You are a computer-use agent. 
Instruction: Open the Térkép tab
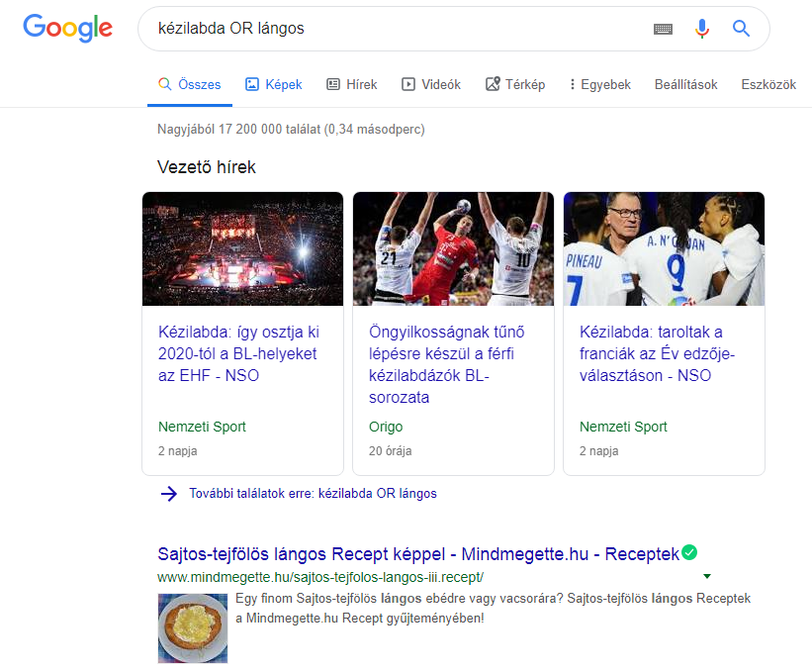point(514,84)
